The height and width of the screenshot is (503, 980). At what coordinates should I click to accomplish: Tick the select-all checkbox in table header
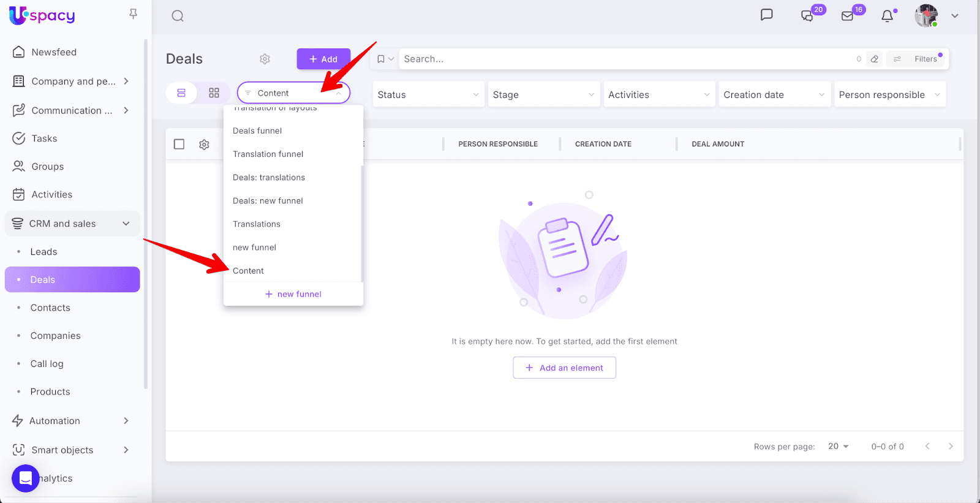click(179, 144)
